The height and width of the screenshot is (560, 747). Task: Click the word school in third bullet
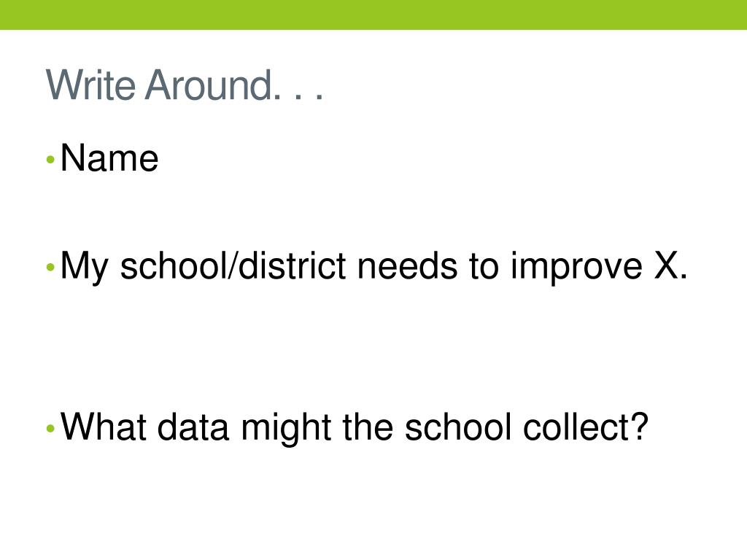pyautogui.click(x=458, y=426)
